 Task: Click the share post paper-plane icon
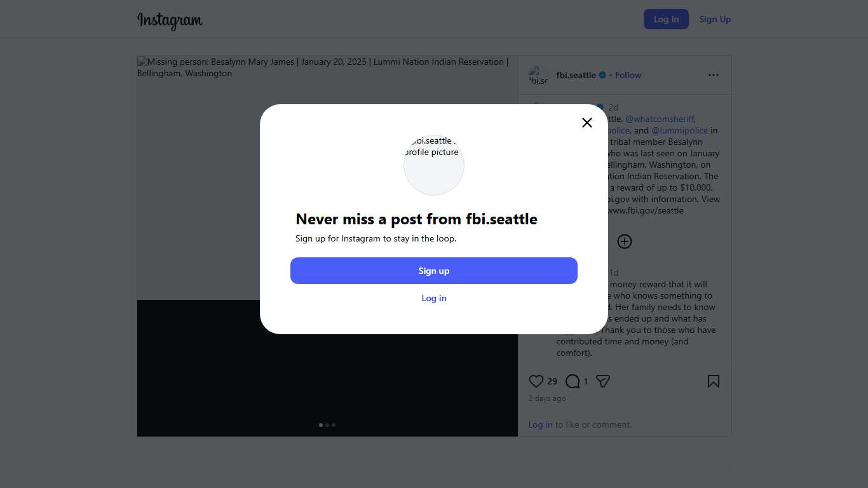(x=603, y=381)
